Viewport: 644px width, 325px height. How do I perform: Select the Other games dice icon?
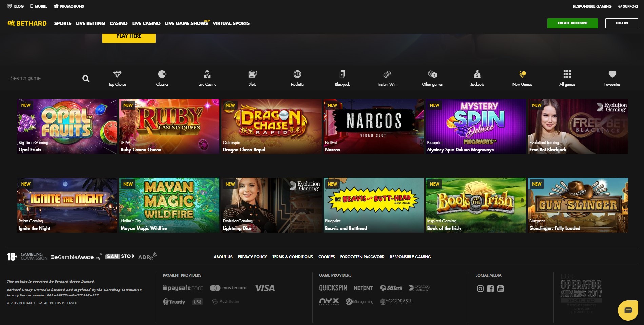click(x=432, y=78)
